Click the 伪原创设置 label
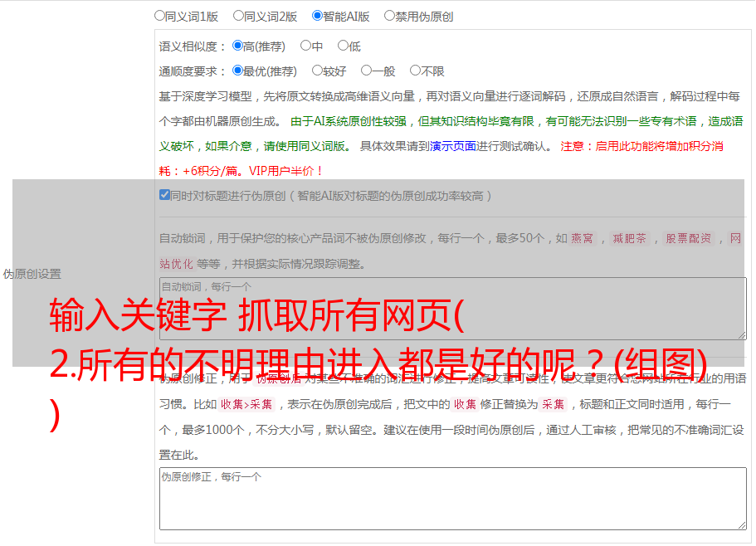Viewport: 756px width, 546px height. coord(32,274)
